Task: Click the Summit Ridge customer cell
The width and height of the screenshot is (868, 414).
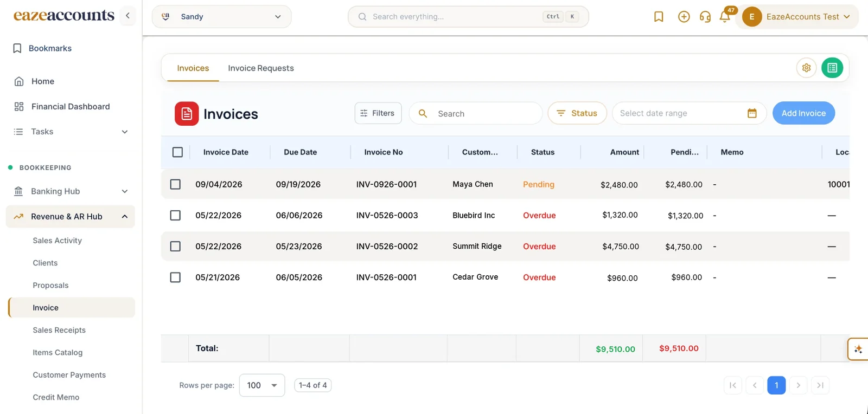Action: tap(477, 247)
